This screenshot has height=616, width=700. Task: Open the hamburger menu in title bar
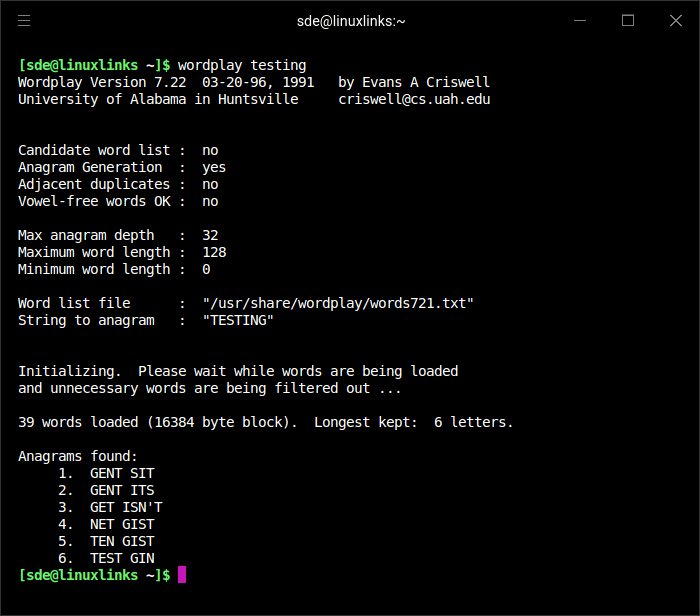24,20
